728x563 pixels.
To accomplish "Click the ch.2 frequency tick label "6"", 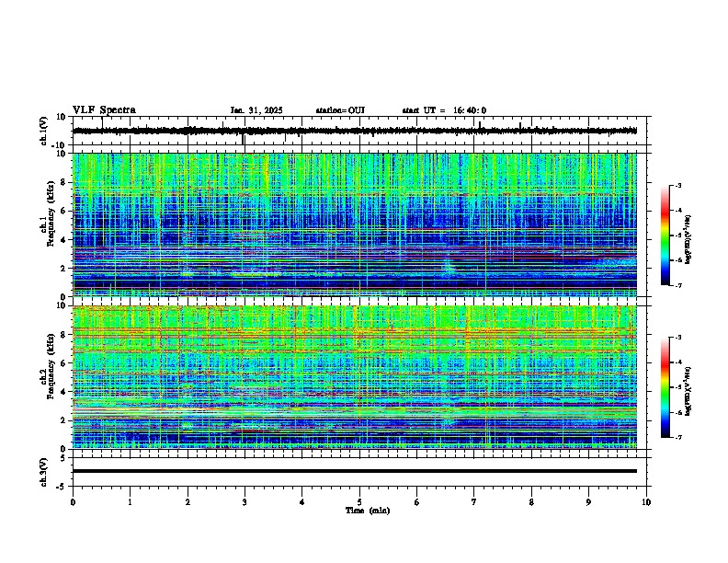I will 63,363.
